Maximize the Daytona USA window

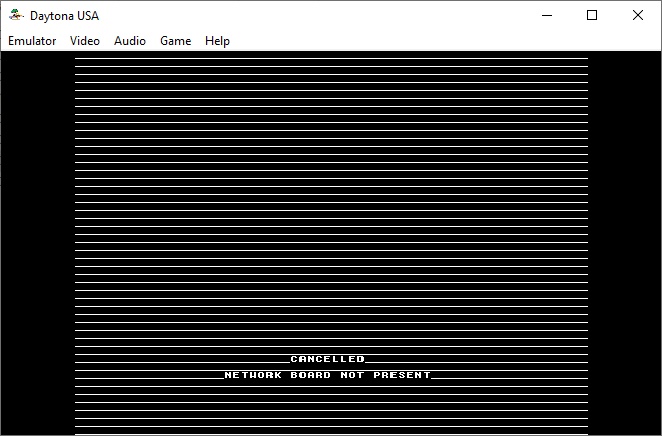coord(592,16)
